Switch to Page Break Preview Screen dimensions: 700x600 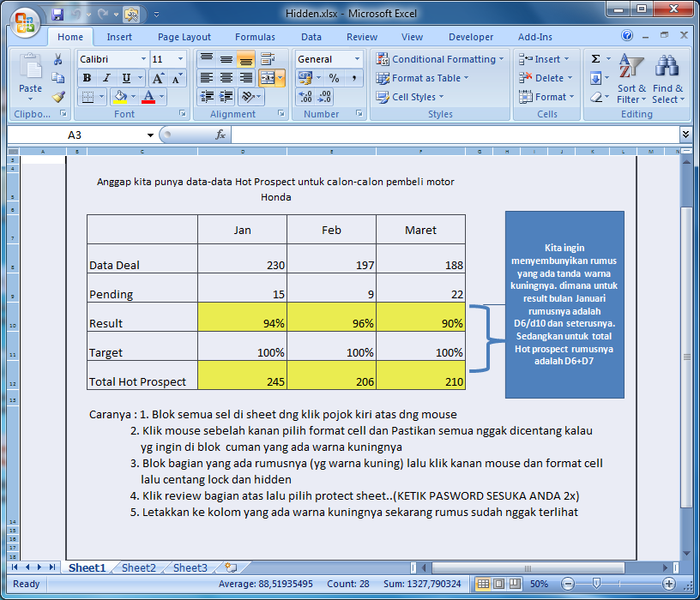(x=516, y=584)
